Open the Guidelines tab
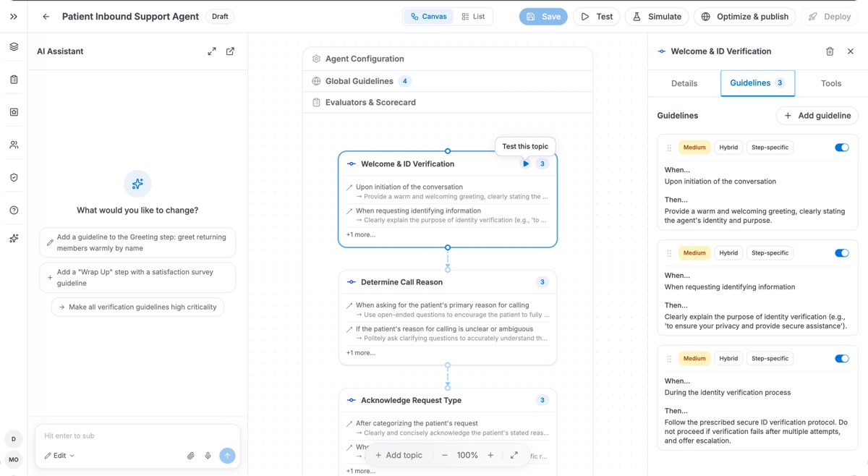The image size is (868, 476). tap(757, 83)
